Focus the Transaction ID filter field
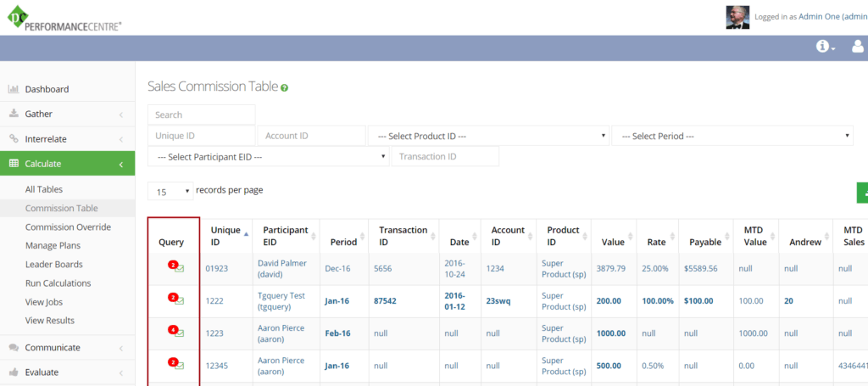The image size is (868, 386). click(445, 157)
